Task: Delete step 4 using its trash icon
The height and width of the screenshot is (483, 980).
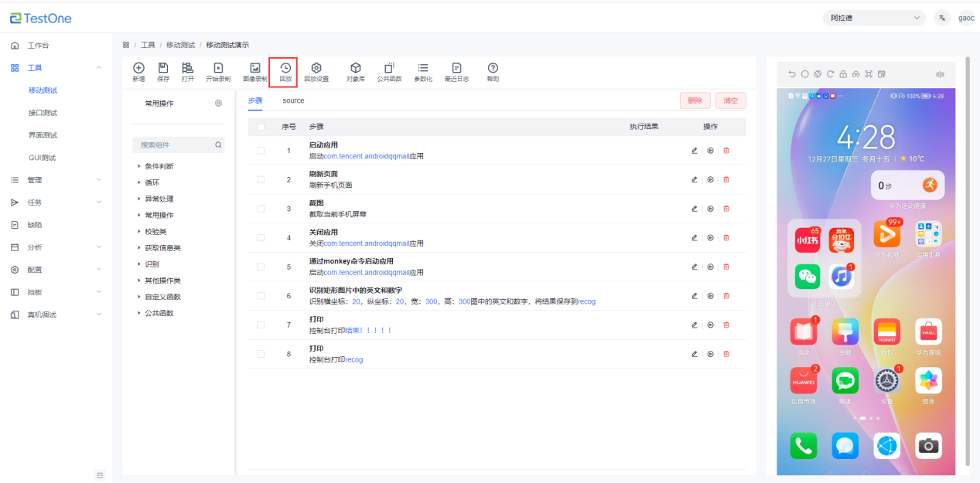Action: pyautogui.click(x=726, y=238)
